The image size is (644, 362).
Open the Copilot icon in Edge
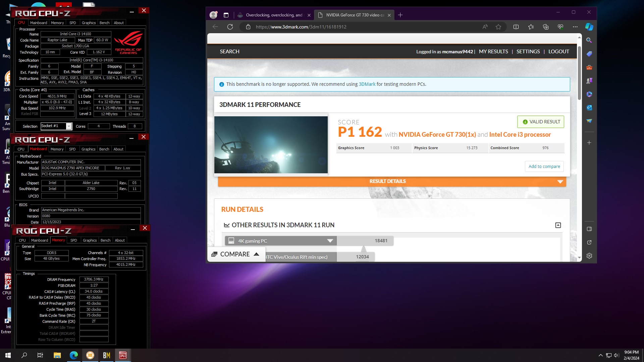click(589, 27)
